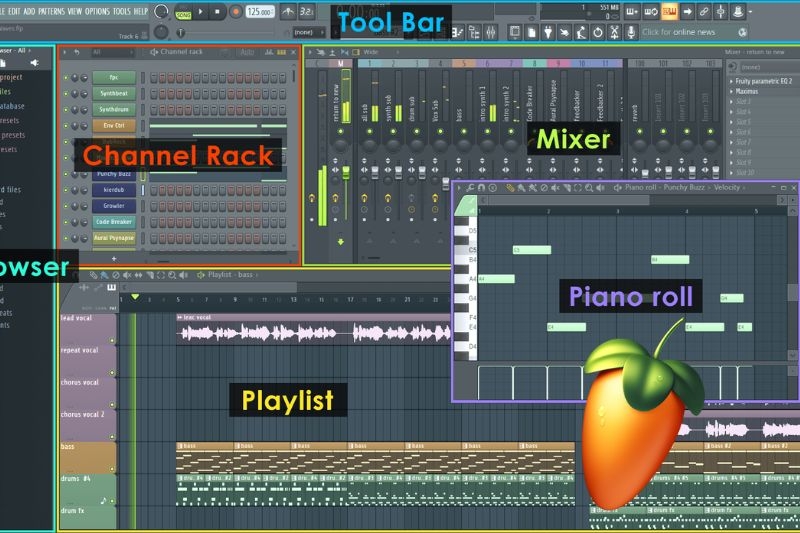The width and height of the screenshot is (800, 533).
Task: Click the scissors/close-all-windows toolbar icon
Action: coord(614,33)
